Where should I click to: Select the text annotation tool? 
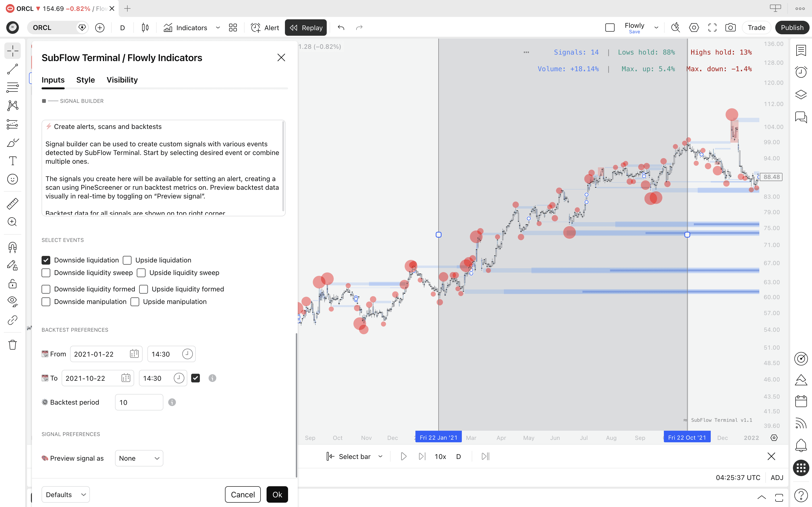[x=12, y=161]
